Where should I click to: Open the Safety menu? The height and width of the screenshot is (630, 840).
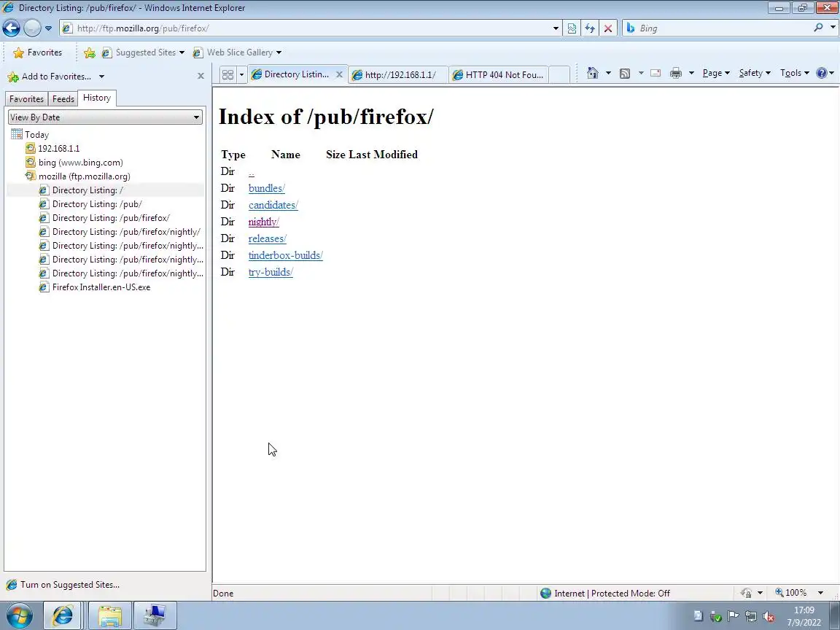click(754, 73)
